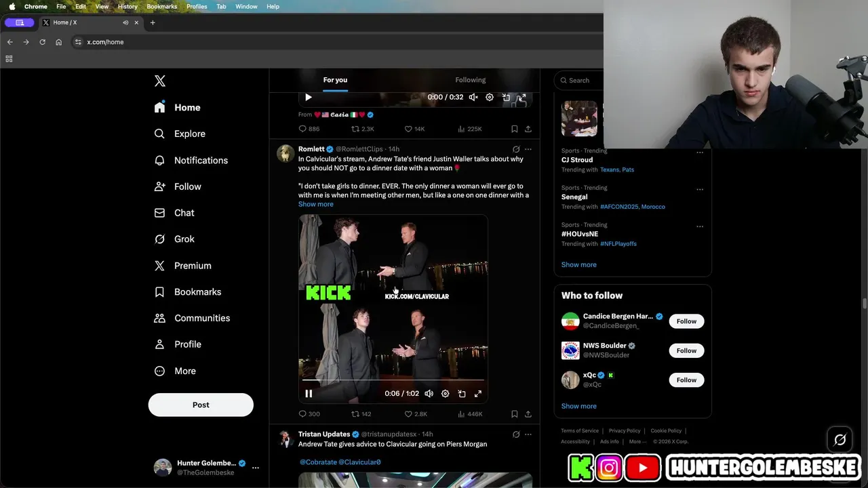Viewport: 868px width, 488px height.
Task: Open Romlett video settings
Action: [x=446, y=393]
